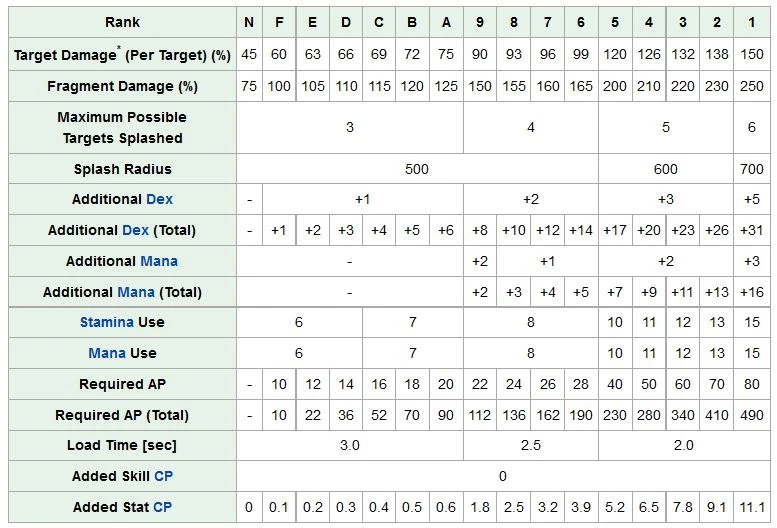The image size is (777, 528).
Task: Click the Fragment Damage 250 cell
Action: [x=752, y=86]
